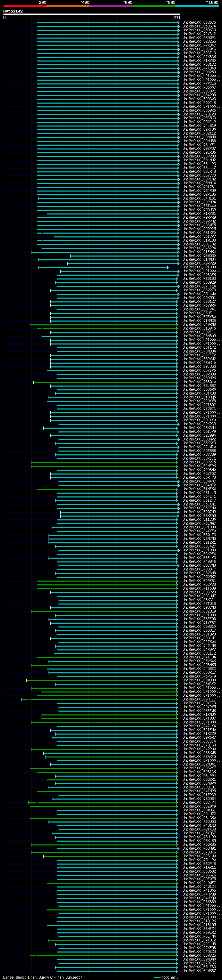Click the UniRef100_A4X3J2 label
Screen dimensions: 222x980
click(x=199, y=940)
